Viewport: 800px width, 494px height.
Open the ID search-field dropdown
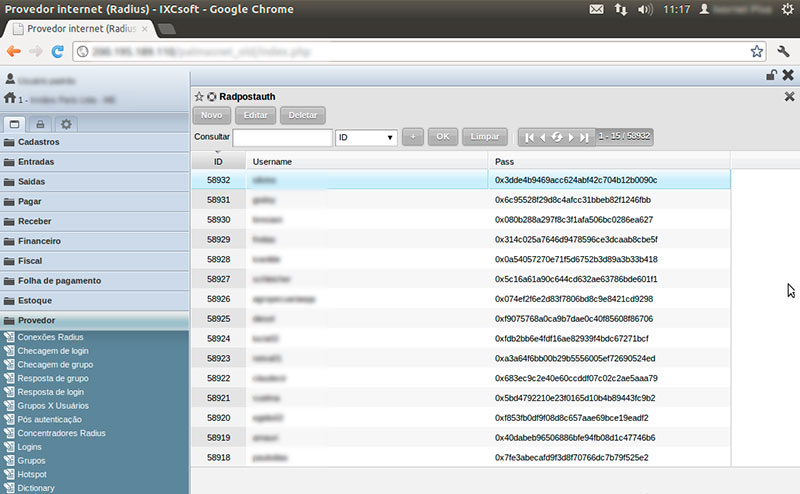click(x=366, y=137)
